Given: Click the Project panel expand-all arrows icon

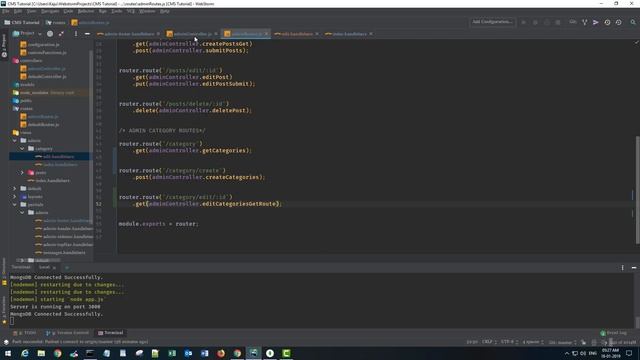Looking at the screenshot, I should (61, 34).
